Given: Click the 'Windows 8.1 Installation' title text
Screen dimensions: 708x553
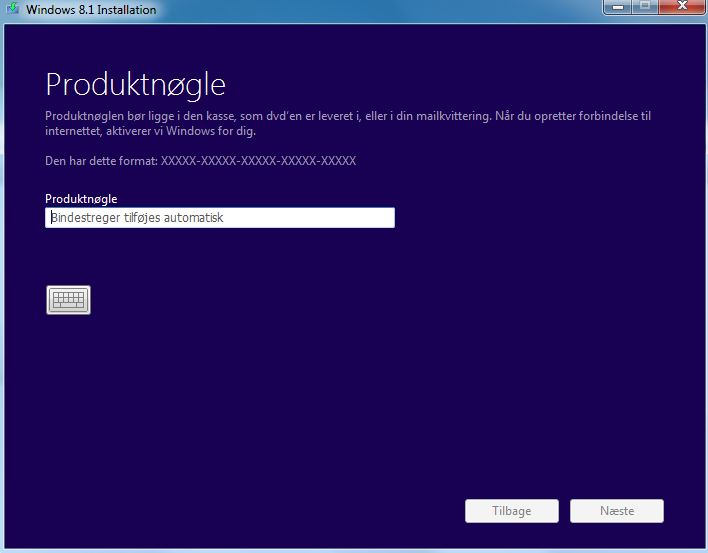Looking at the screenshot, I should pos(91,9).
